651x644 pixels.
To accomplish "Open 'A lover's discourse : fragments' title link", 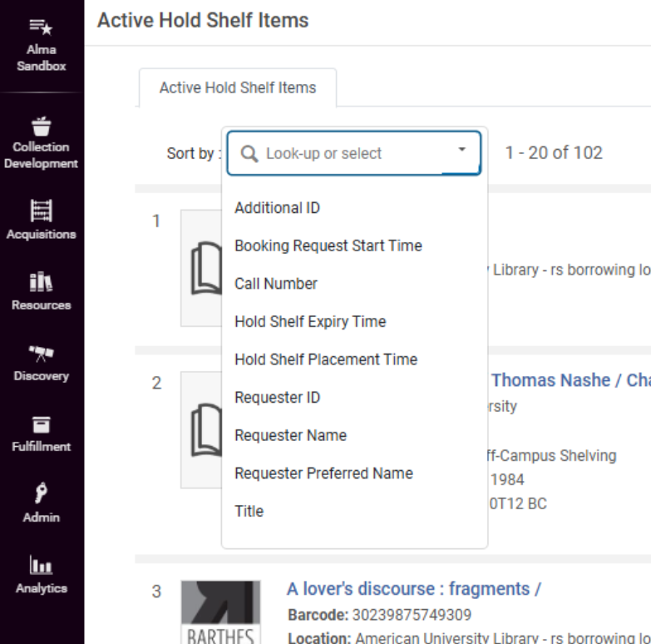I will tap(414, 589).
